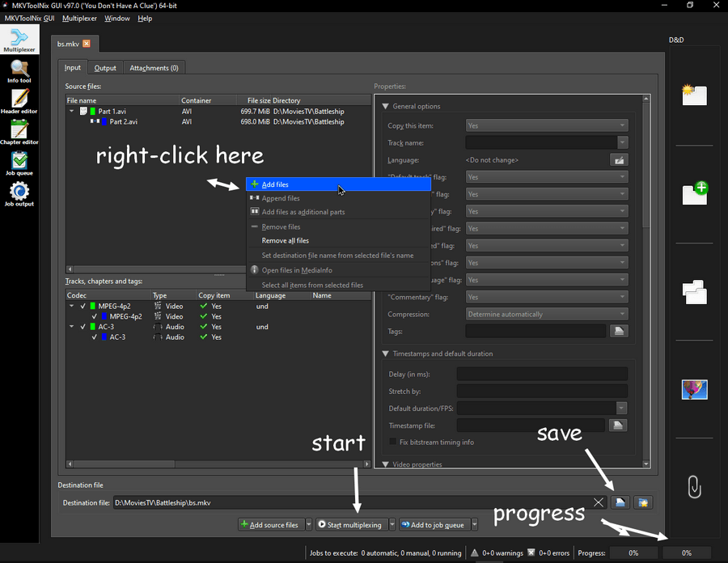Switch to the Output tab
The image size is (728, 563).
[x=105, y=68]
